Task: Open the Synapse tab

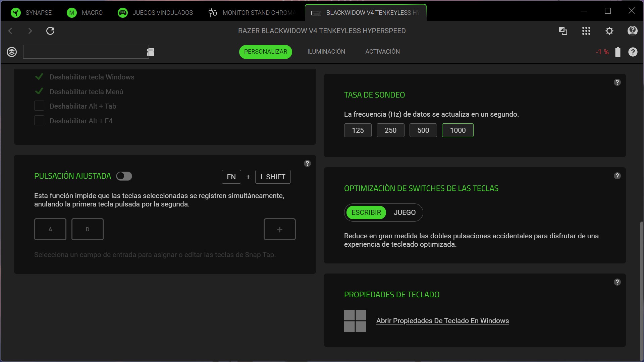Action: (31, 13)
